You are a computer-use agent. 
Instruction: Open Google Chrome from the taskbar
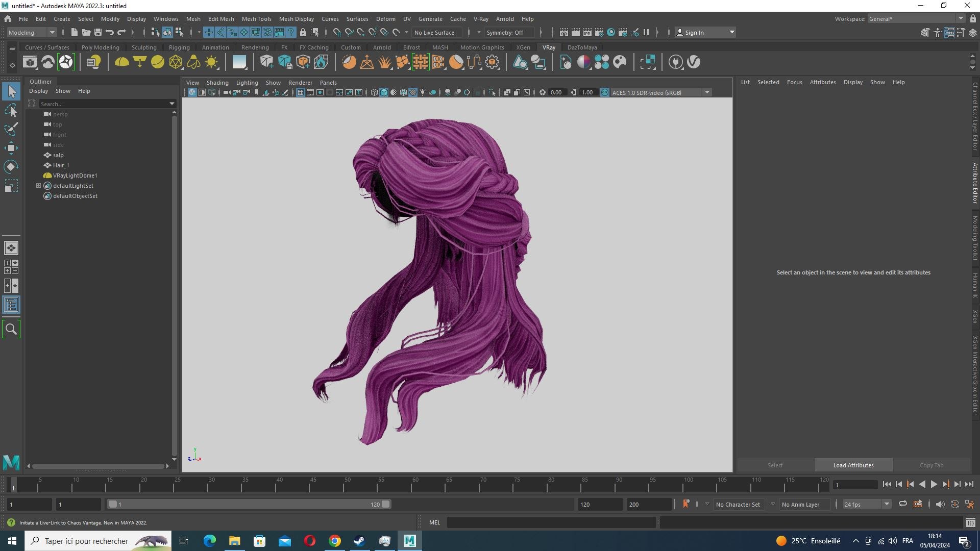point(335,541)
